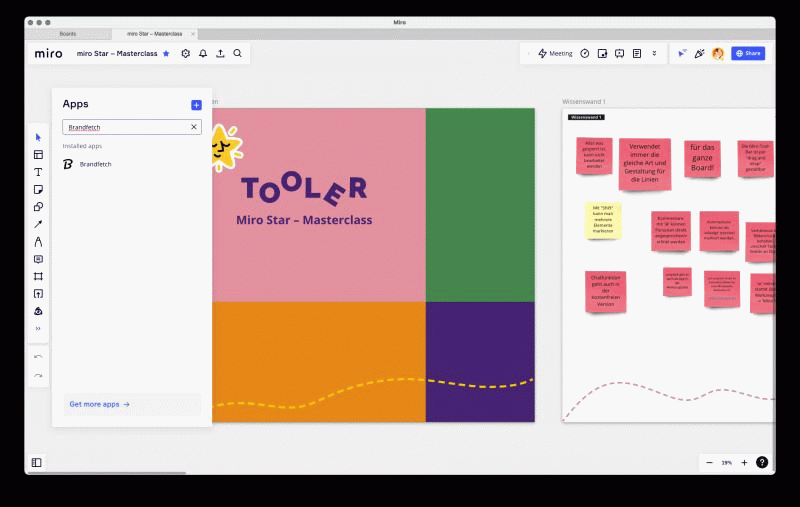The width and height of the screenshot is (800, 507).
Task: Open the user profile avatar
Action: tap(718, 54)
